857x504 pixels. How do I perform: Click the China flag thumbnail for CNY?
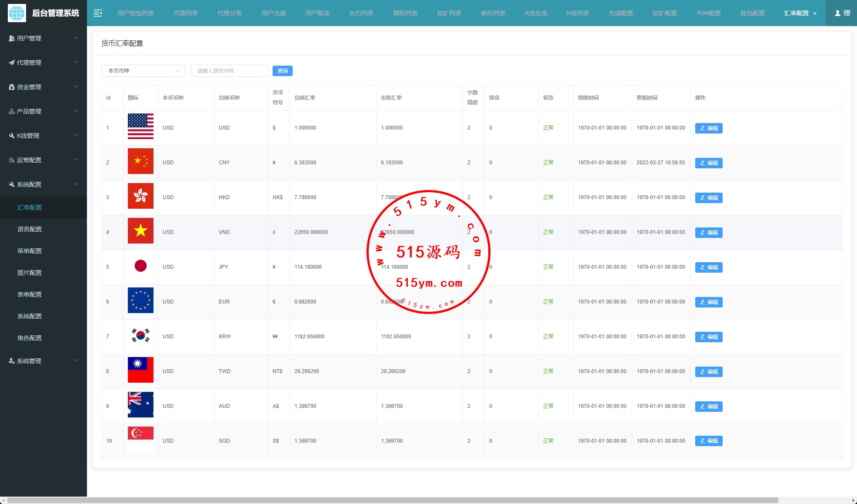tap(140, 161)
